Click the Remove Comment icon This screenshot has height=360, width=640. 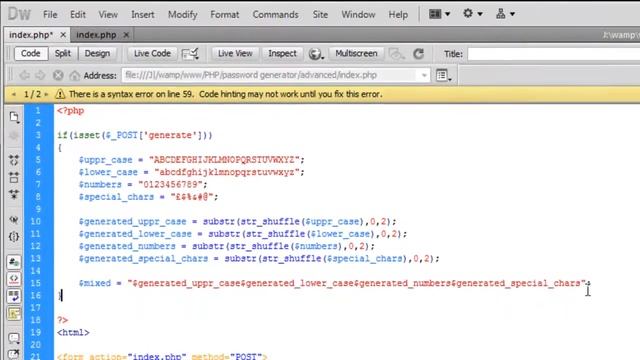[x=14, y=354]
